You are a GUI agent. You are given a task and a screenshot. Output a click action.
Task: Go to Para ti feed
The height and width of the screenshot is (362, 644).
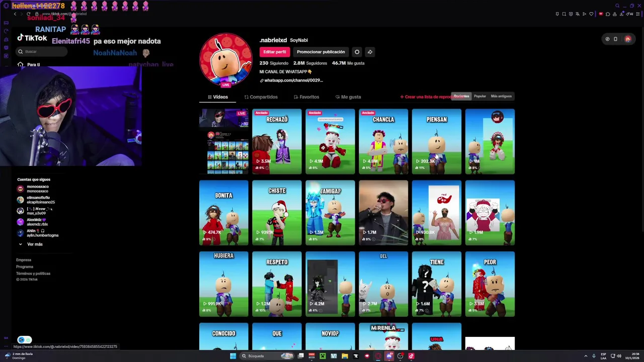[x=29, y=64]
